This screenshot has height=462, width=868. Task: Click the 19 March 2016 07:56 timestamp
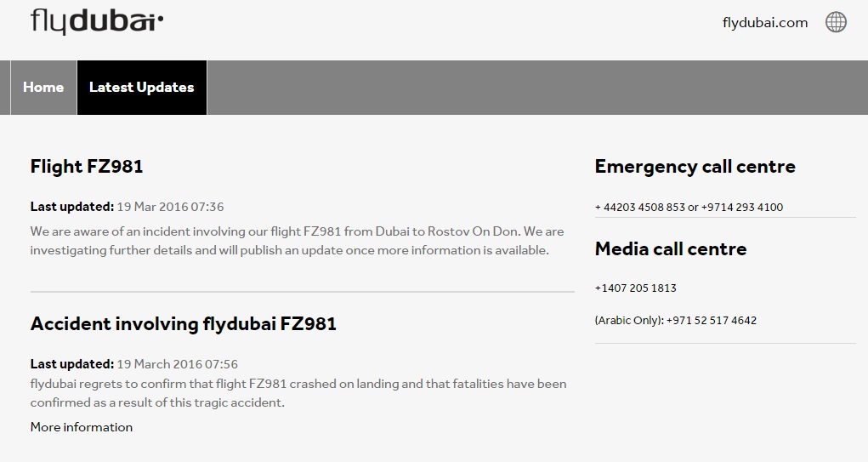tap(177, 364)
